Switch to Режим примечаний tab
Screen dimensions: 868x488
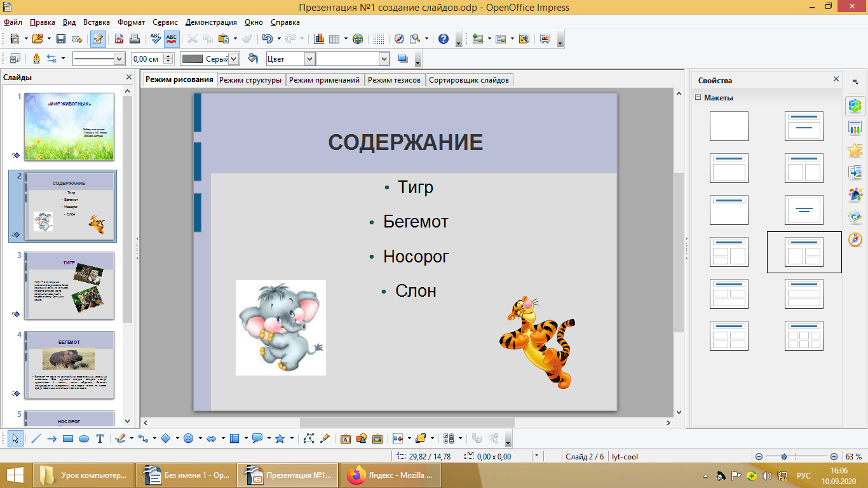(x=324, y=80)
